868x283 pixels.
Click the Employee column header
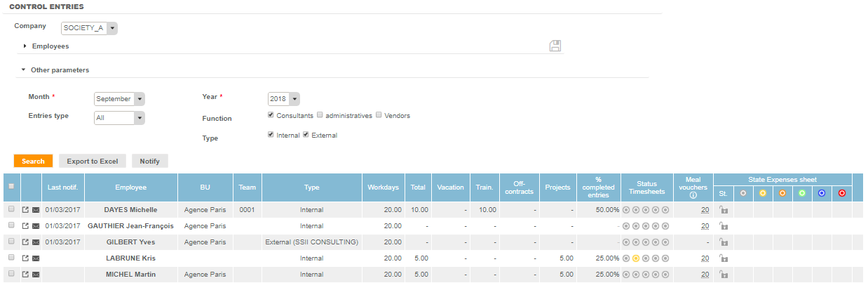[x=130, y=187]
